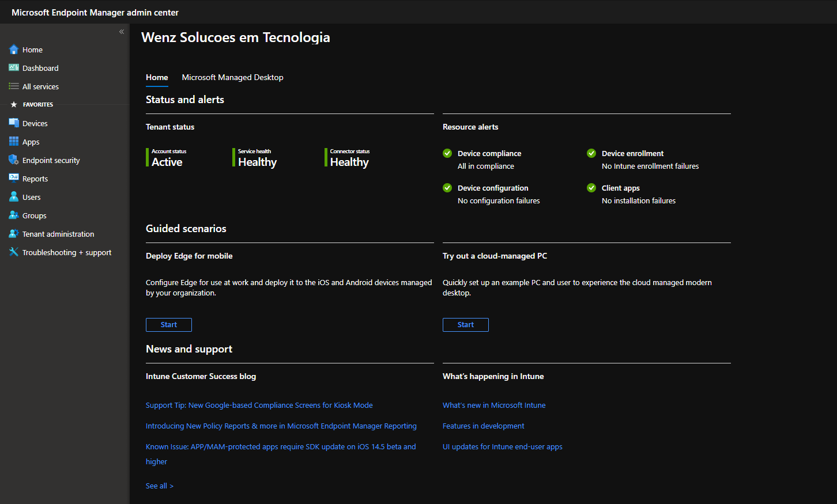Open UI updates for Intune end-user apps
This screenshot has height=504, width=837.
point(503,447)
